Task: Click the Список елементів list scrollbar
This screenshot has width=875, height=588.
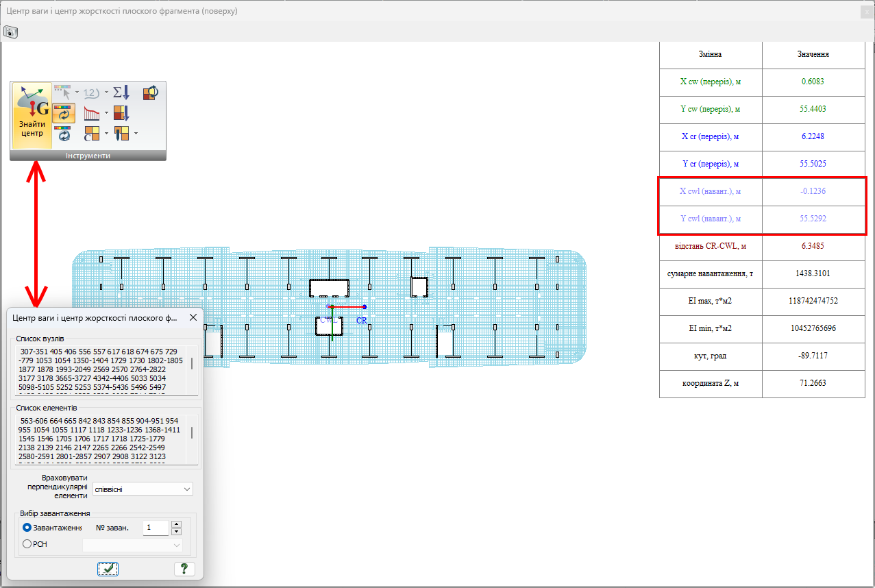Action: tap(192, 433)
